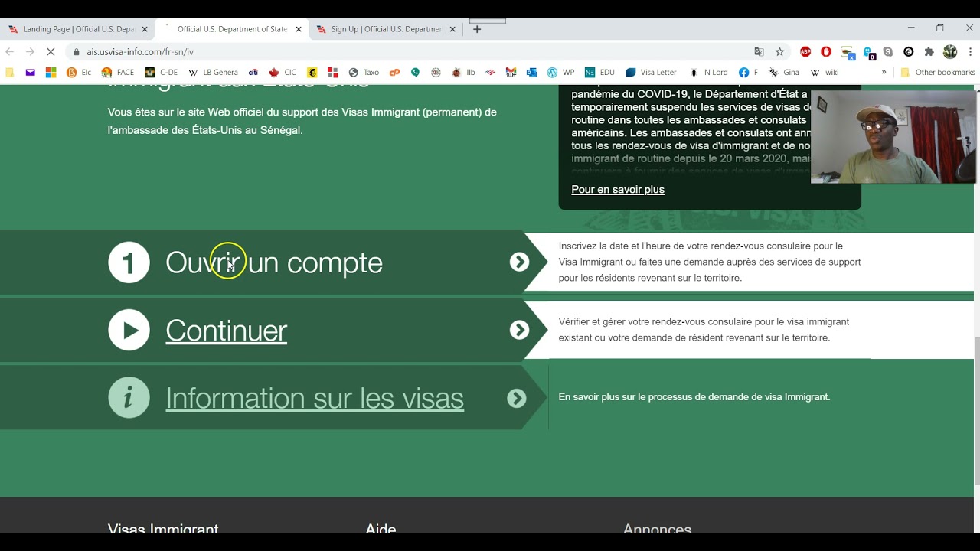The image size is (980, 551).
Task: Open the Chrome profile avatar
Action: pos(950,52)
